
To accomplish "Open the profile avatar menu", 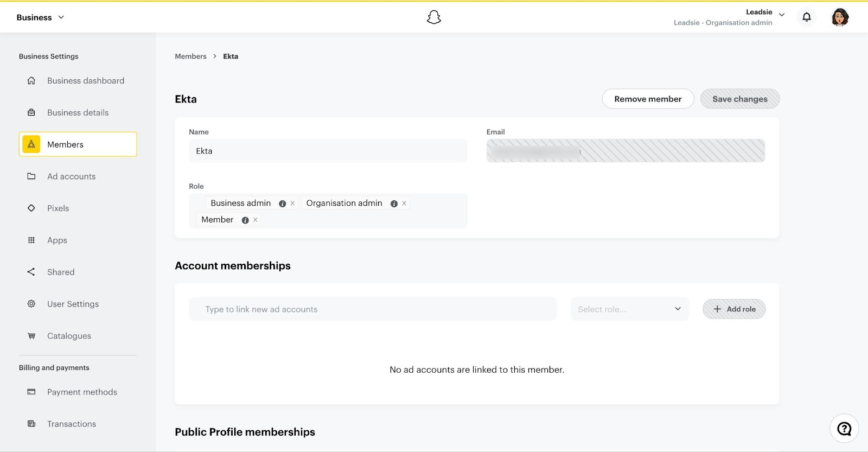I will point(840,17).
